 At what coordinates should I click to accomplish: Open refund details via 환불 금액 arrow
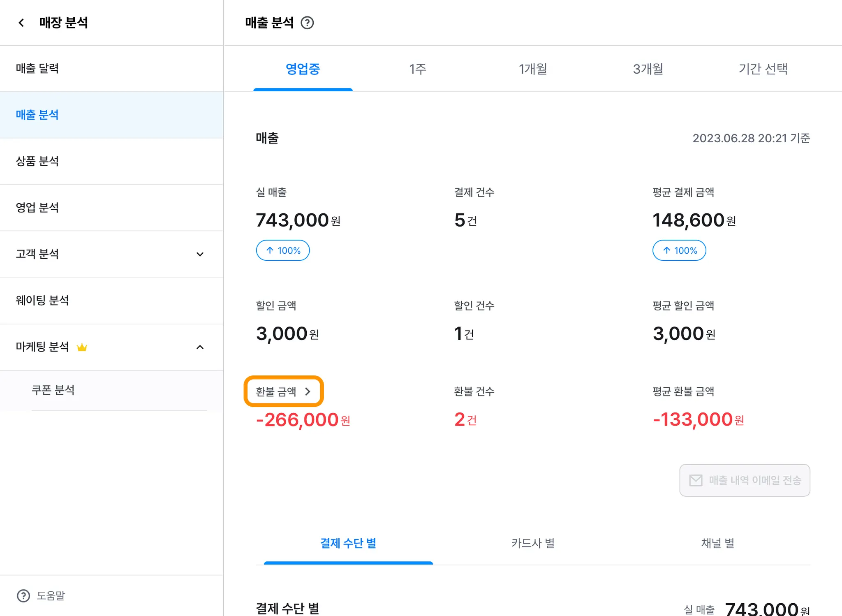[x=308, y=391]
